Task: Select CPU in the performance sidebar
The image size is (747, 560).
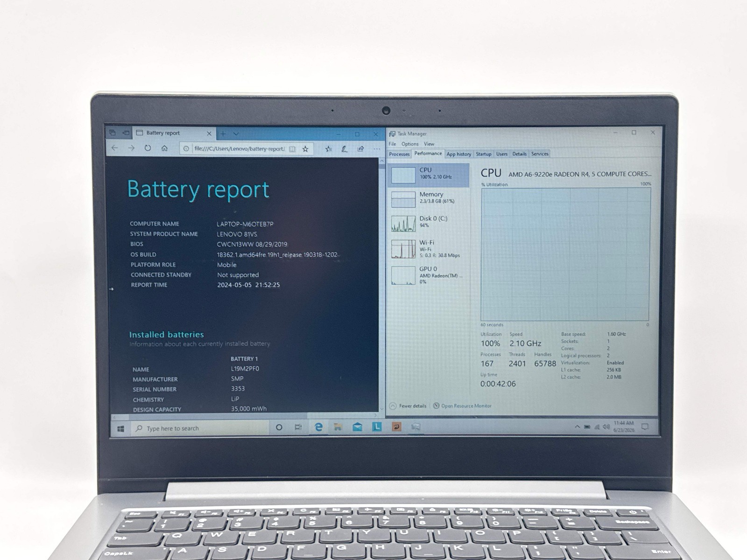Action: click(429, 175)
